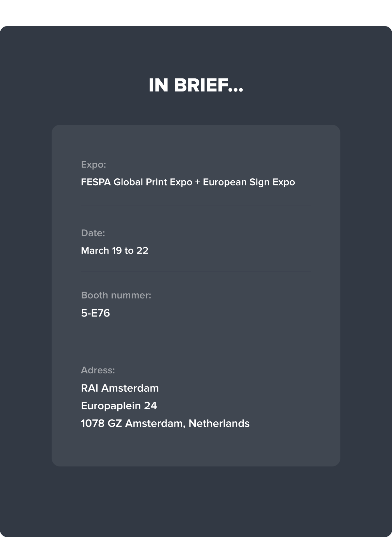Click the "Europaplein 24" street line

[x=119, y=406]
